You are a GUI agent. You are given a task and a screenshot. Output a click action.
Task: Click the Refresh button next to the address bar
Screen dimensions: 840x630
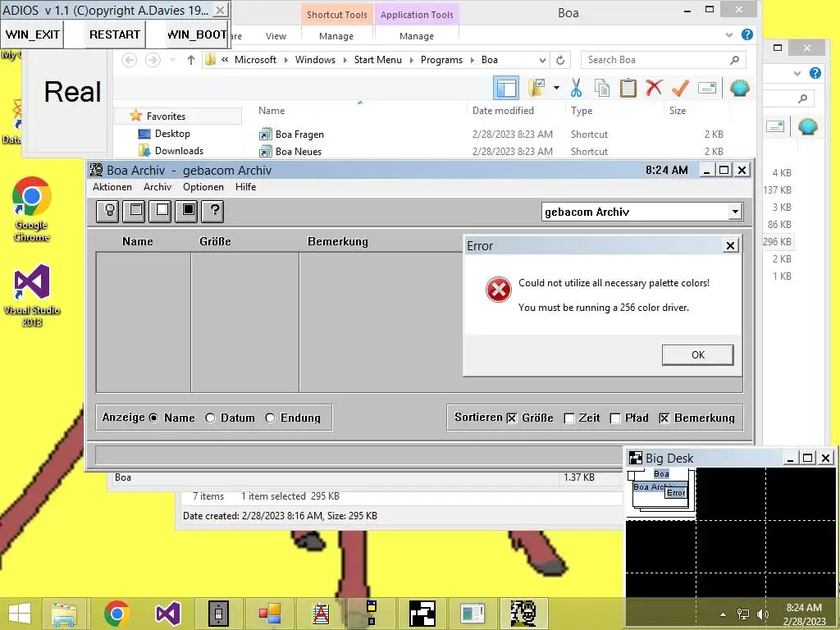tap(560, 60)
